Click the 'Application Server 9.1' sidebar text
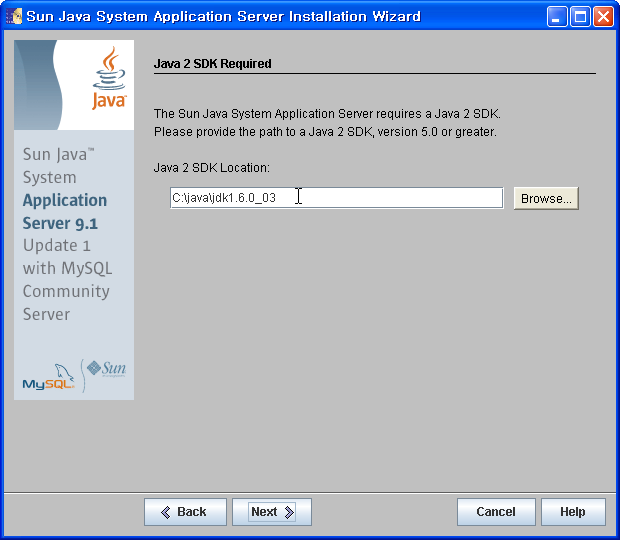Viewport: 620px width, 540px height. [64, 211]
